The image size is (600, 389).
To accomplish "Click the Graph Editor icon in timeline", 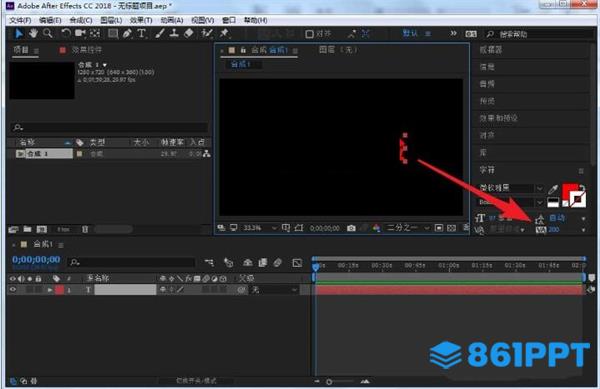I will pos(297,263).
